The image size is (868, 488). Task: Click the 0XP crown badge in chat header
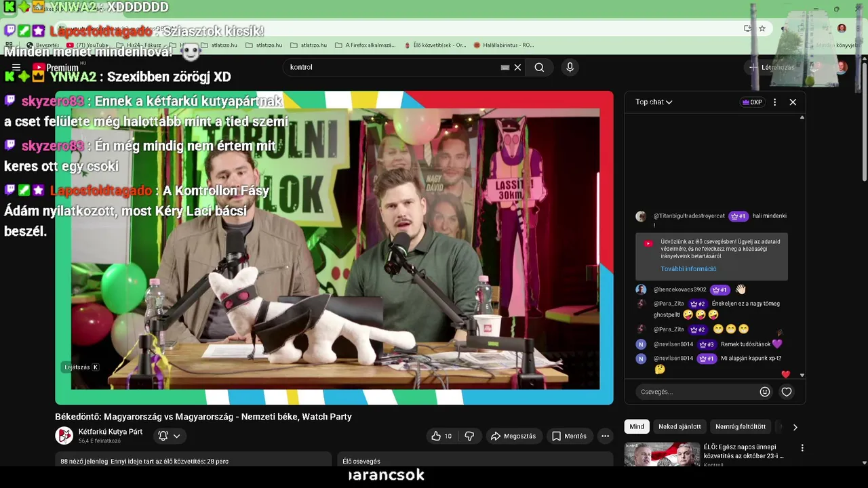[x=752, y=102]
